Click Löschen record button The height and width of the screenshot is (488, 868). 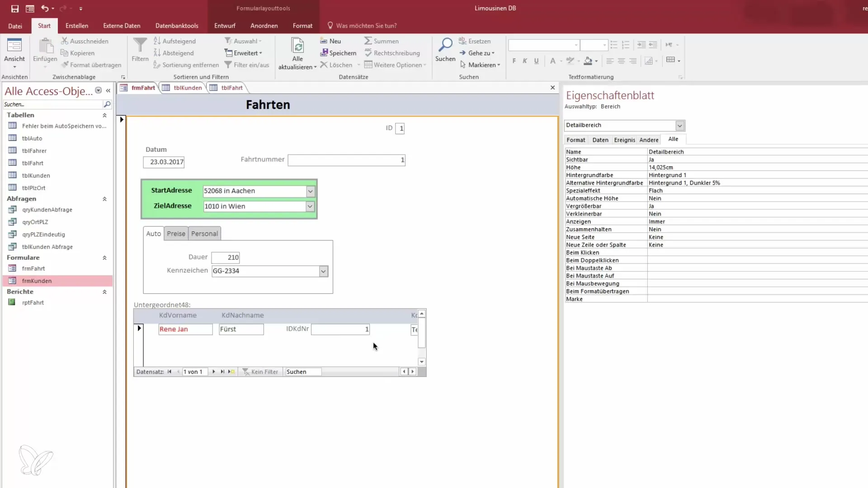click(x=336, y=65)
